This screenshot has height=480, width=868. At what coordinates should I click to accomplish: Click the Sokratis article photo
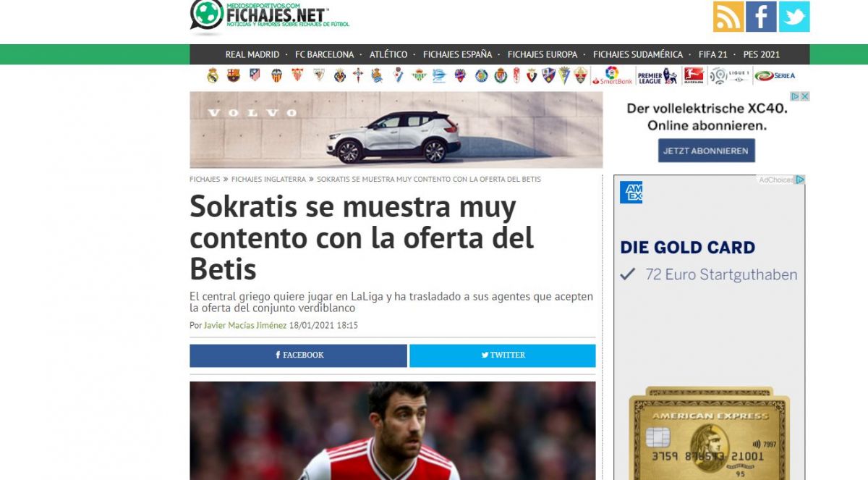pyautogui.click(x=393, y=431)
